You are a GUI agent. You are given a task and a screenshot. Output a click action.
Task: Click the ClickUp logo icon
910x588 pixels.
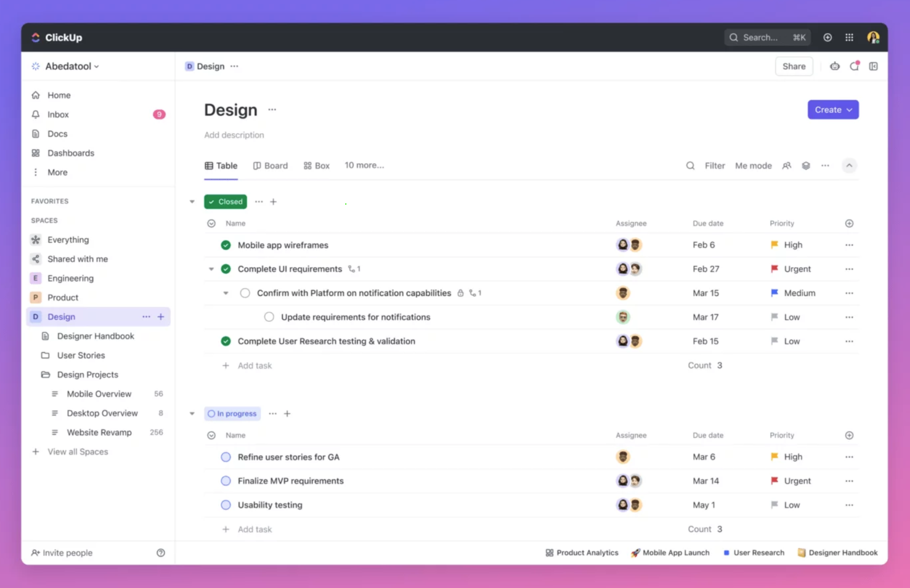(36, 37)
